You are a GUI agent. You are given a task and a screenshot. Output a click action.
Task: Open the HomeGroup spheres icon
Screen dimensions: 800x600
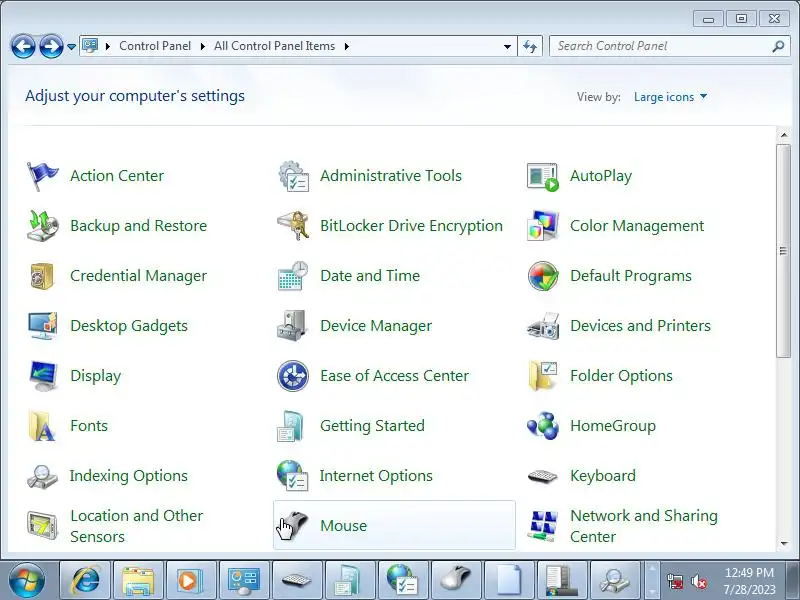[x=543, y=426]
